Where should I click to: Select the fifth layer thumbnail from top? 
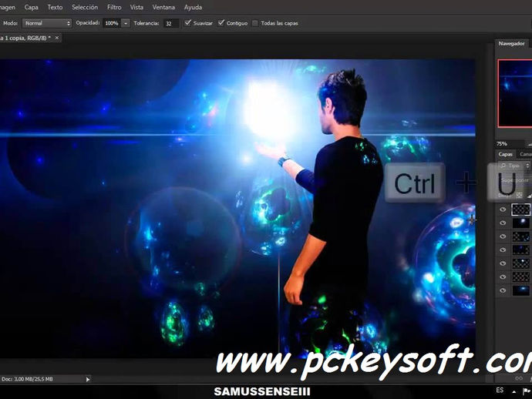520,263
